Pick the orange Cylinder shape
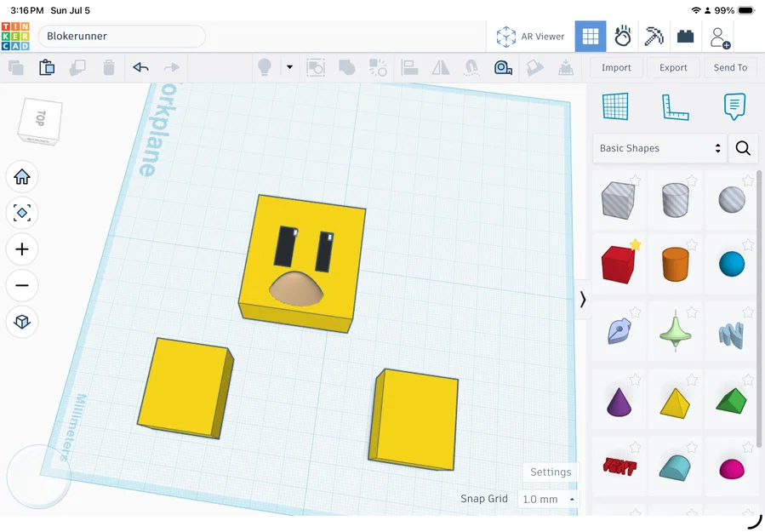This screenshot has width=765, height=532. click(676, 265)
